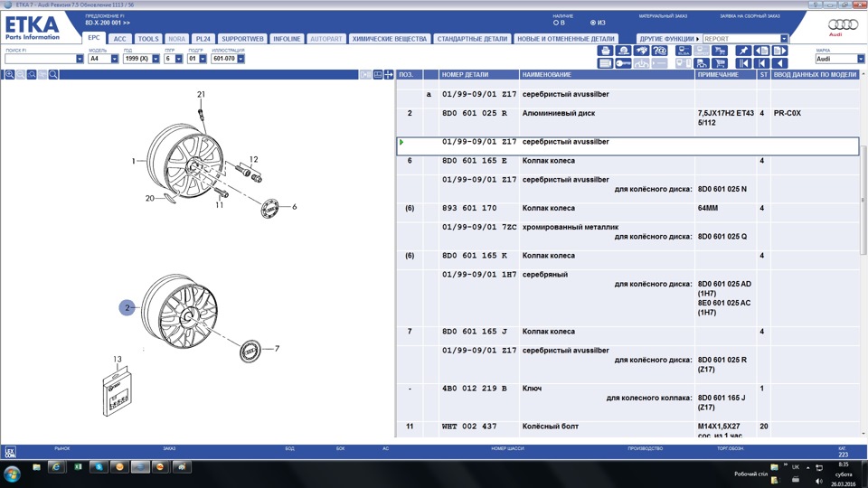Zoom in on the illustration
Viewport: 868px width, 488px height.
click(9, 74)
